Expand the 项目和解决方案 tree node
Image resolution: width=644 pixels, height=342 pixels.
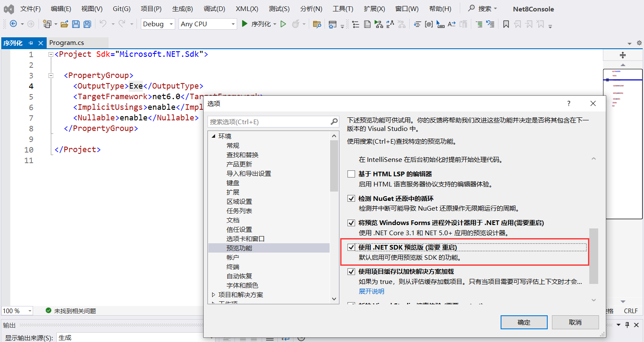click(214, 295)
